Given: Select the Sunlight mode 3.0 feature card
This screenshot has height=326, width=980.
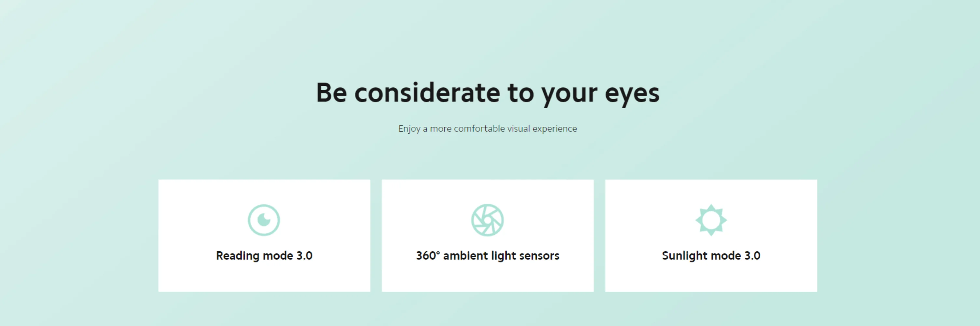Looking at the screenshot, I should [711, 236].
